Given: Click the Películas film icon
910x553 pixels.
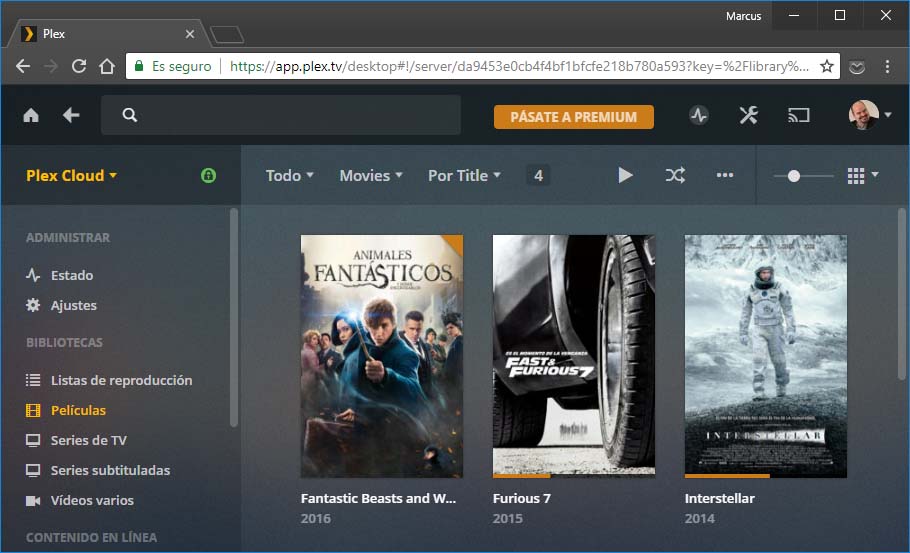Looking at the screenshot, I should (33, 410).
